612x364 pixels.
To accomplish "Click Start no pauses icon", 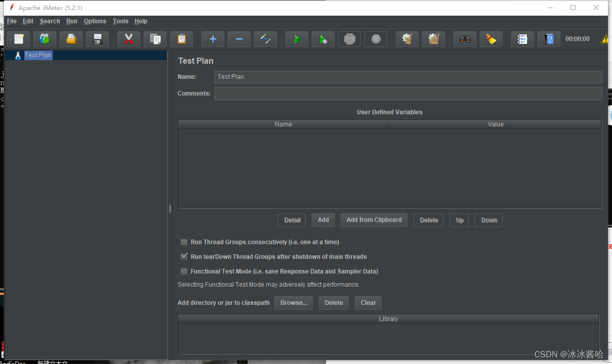I will point(323,39).
